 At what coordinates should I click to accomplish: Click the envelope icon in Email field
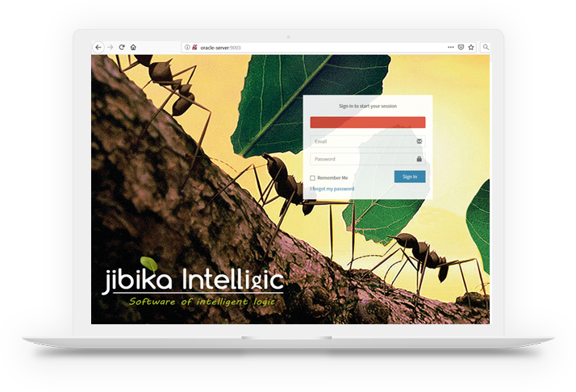pos(419,141)
